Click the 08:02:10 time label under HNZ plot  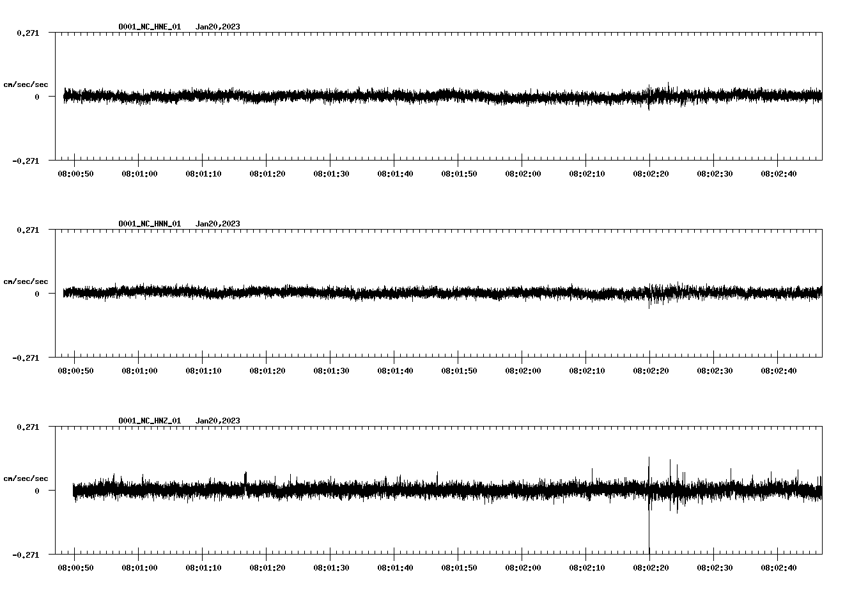pos(587,567)
